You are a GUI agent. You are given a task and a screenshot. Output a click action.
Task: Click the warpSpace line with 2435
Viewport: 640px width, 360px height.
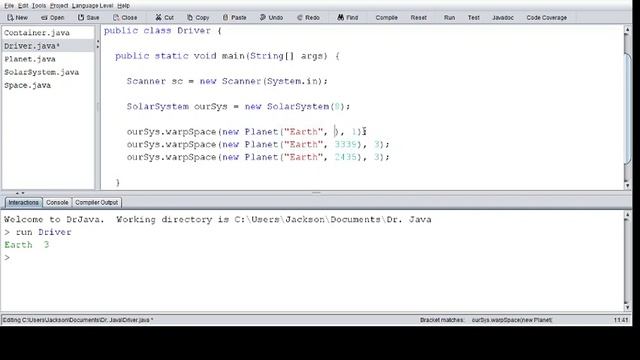pos(258,157)
